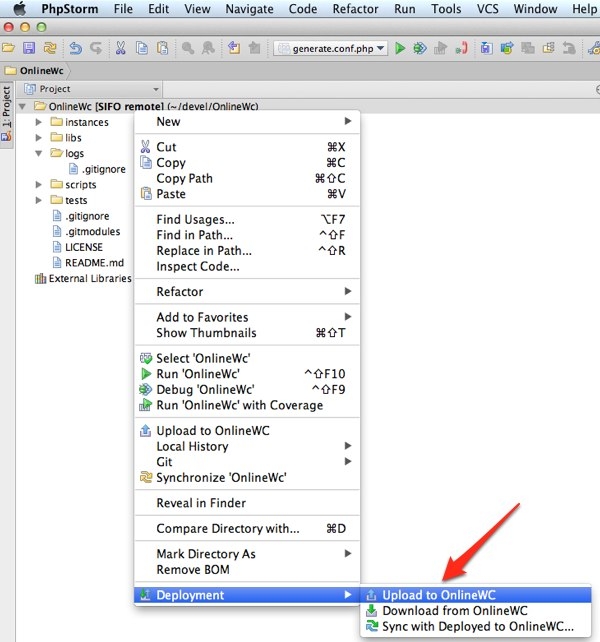Image resolution: width=600 pixels, height=642 pixels.
Task: Click the Compare with same repository version icon
Action: tap(528, 48)
